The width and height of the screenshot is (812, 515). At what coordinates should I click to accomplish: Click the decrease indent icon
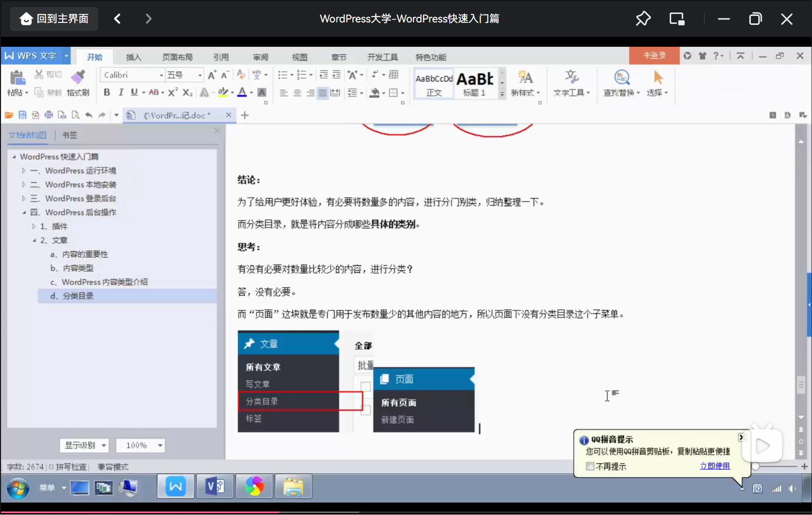click(x=323, y=75)
